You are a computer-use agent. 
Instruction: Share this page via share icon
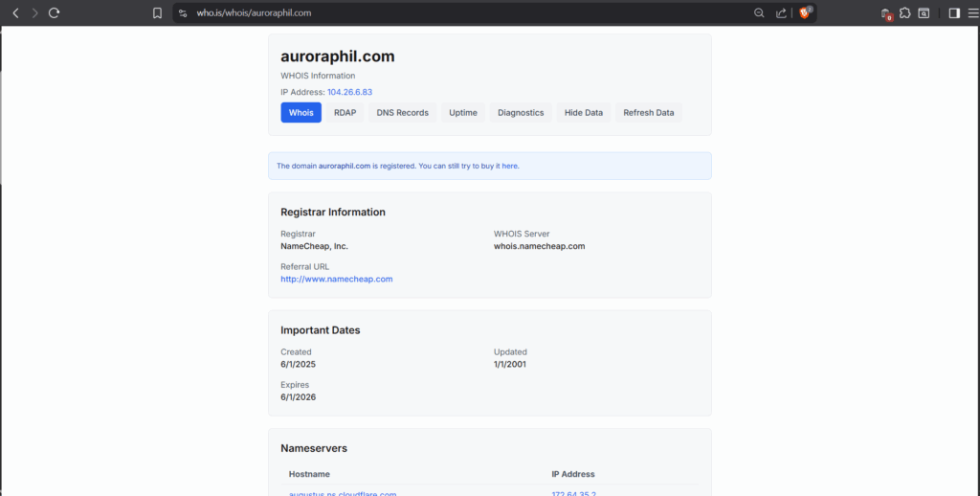tap(781, 12)
